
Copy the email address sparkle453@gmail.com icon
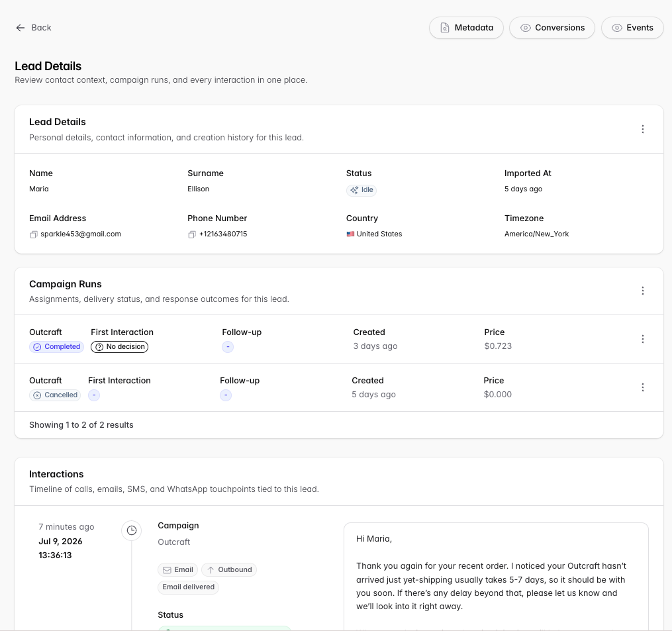(x=33, y=234)
